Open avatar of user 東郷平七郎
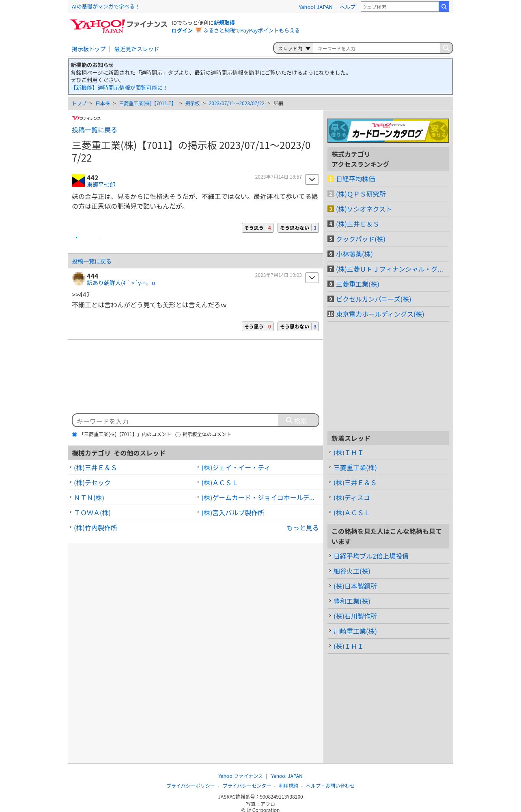This screenshot has width=521, height=812. 78,181
